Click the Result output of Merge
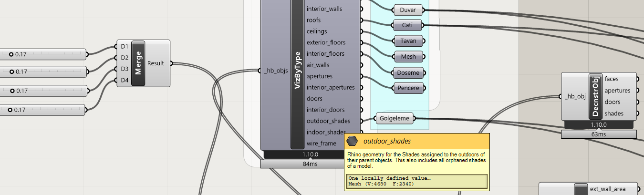Viewport: 644px width, 195px height. 156,63
